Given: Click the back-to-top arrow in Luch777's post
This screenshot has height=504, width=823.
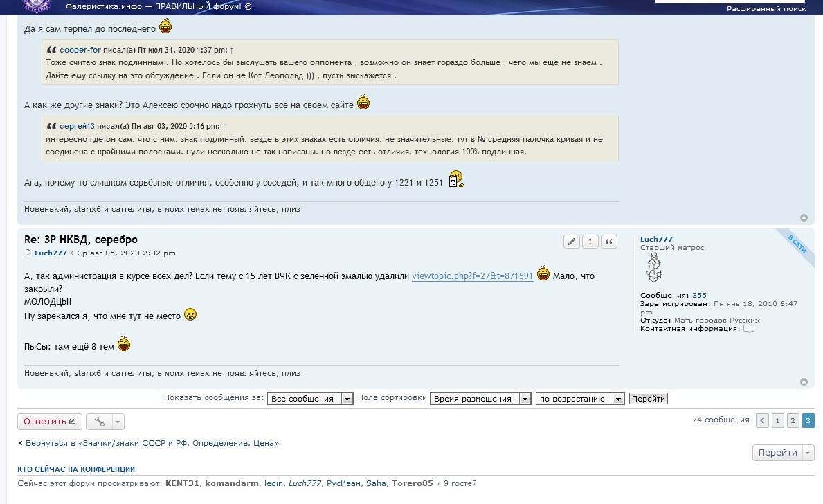Looking at the screenshot, I should coord(804,381).
